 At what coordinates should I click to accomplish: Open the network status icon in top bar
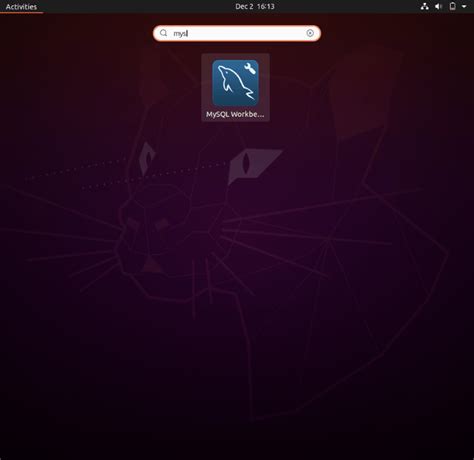click(424, 6)
